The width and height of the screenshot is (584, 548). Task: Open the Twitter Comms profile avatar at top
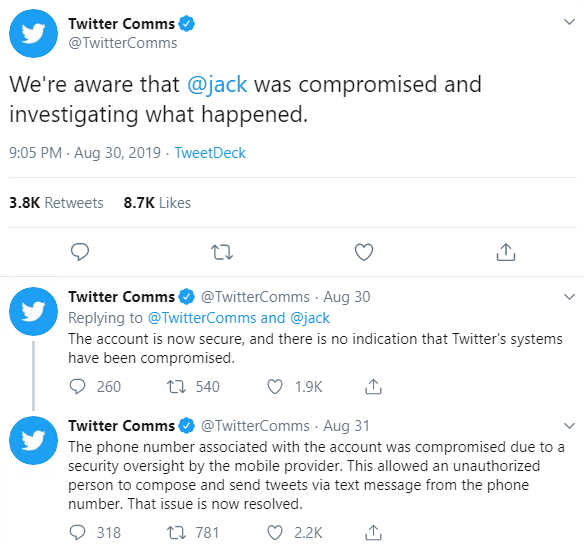point(34,34)
